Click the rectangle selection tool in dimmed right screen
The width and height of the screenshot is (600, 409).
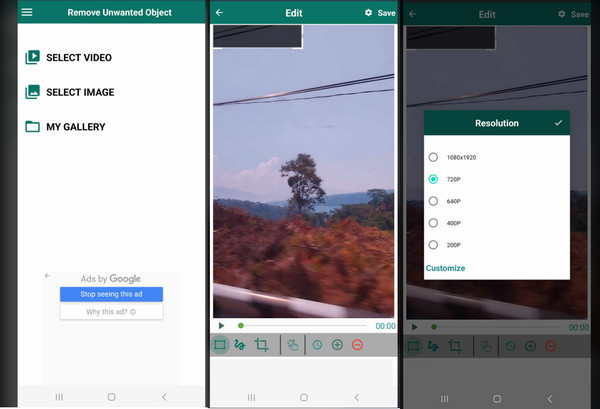click(413, 346)
